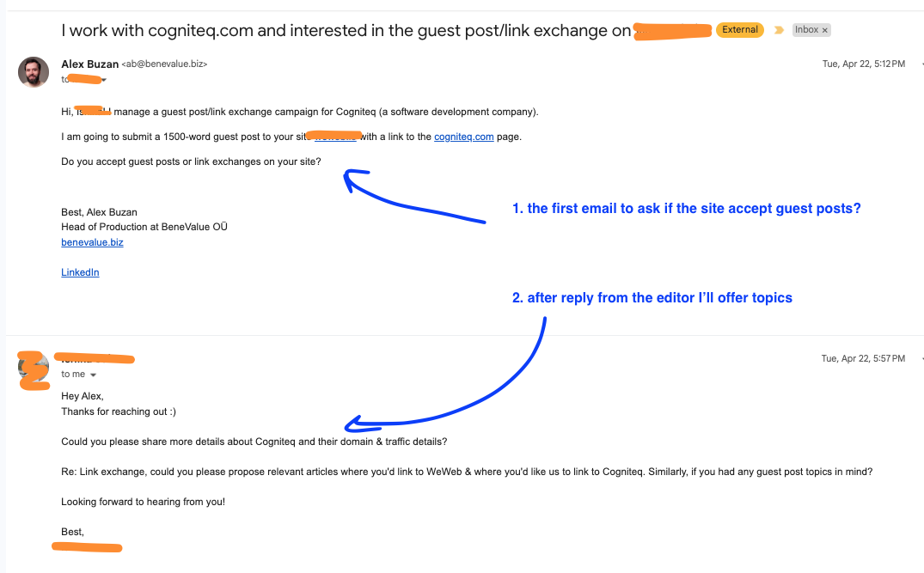Open the benevalue.biz signature link
This screenshot has width=924, height=573.
pyautogui.click(x=92, y=242)
